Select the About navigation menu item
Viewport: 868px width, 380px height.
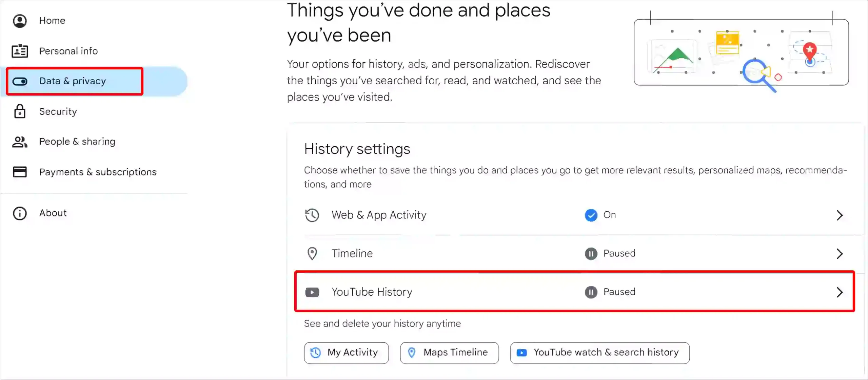(53, 212)
